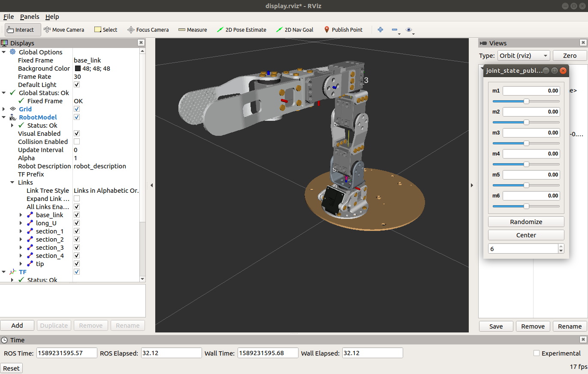Image resolution: width=588 pixels, height=374 pixels.
Task: Uncheck the Default Light checkbox
Action: (77, 85)
